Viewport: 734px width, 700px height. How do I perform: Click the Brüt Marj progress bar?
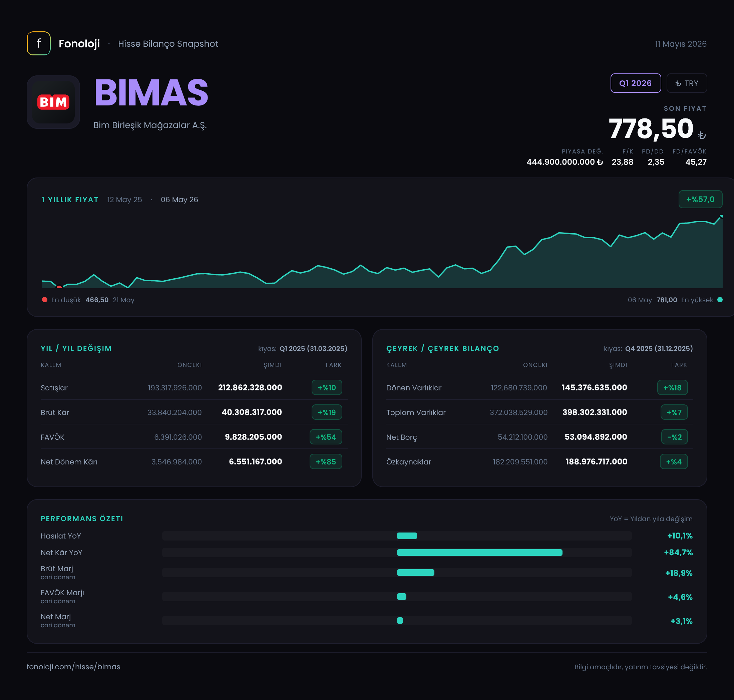pos(397,573)
